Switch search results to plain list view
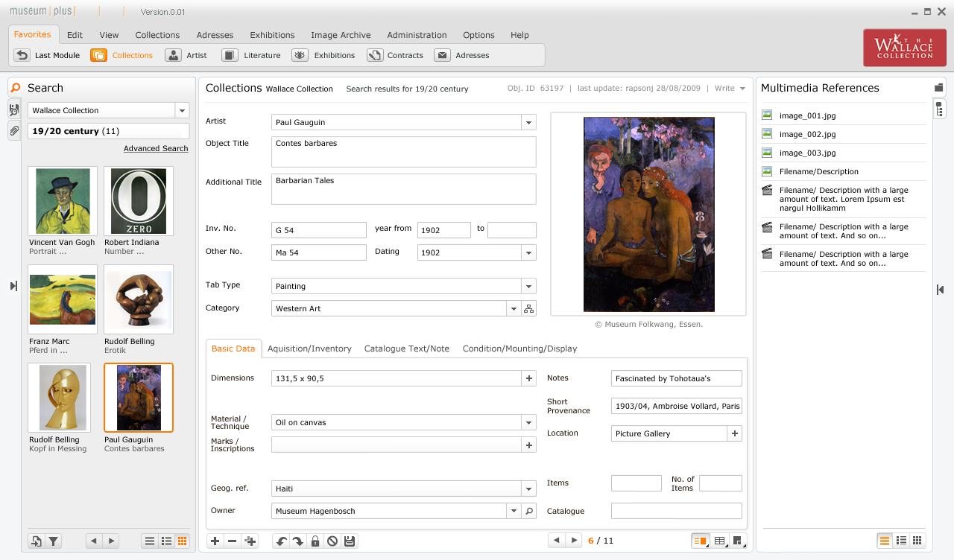Image resolution: width=954 pixels, height=560 pixels. pos(150,541)
